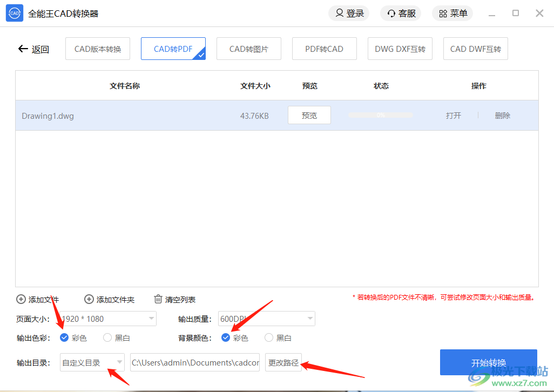Click the 登录 button label
This screenshot has width=554, height=392.
click(355, 13)
